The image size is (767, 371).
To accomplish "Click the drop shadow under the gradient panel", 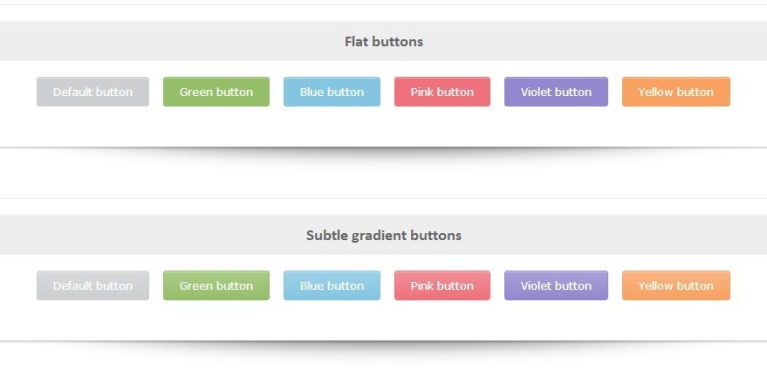I will [384, 347].
